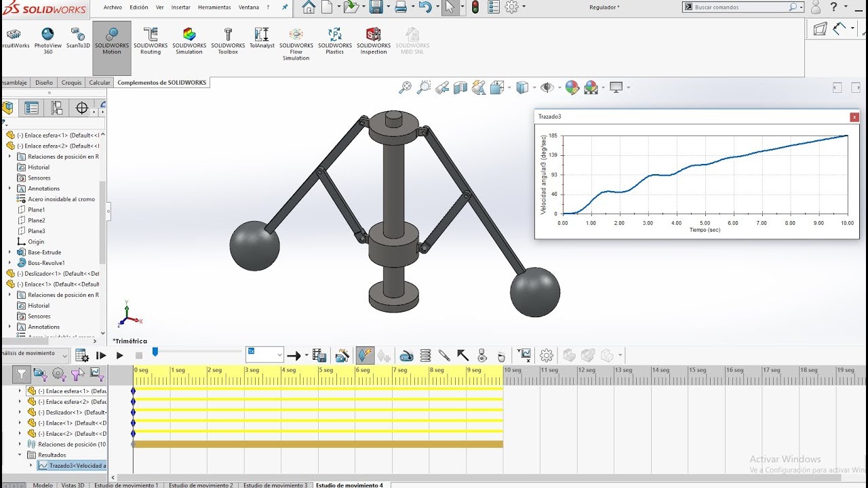Click the timeline filter funnel icon

(22, 373)
